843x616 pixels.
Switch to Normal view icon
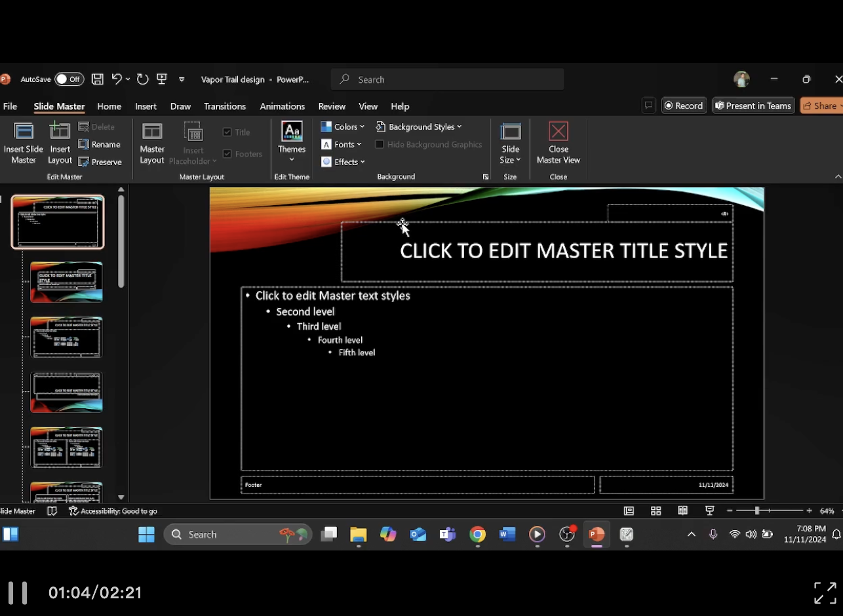[629, 511]
